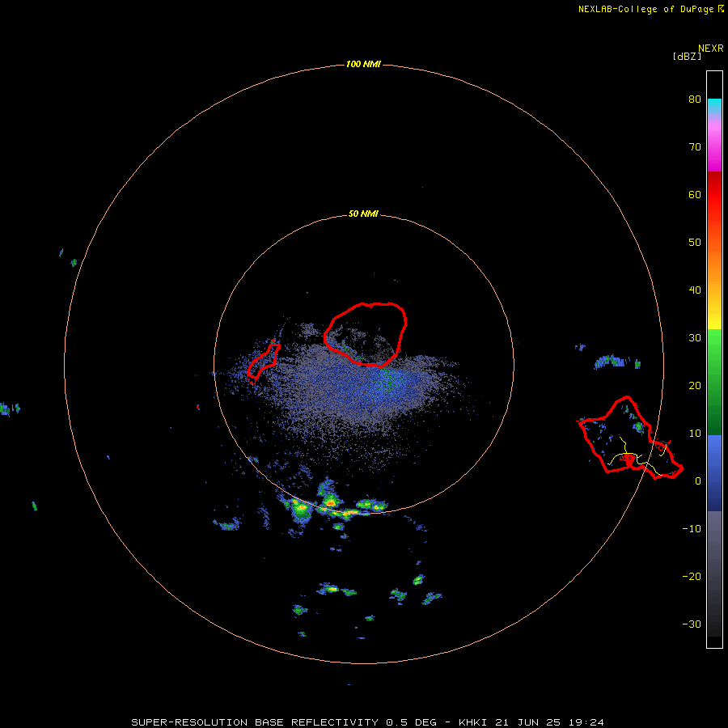Screen dimensions: 728x728
Task: Click the 30 value on the dBZ scale
Action: pos(695,337)
